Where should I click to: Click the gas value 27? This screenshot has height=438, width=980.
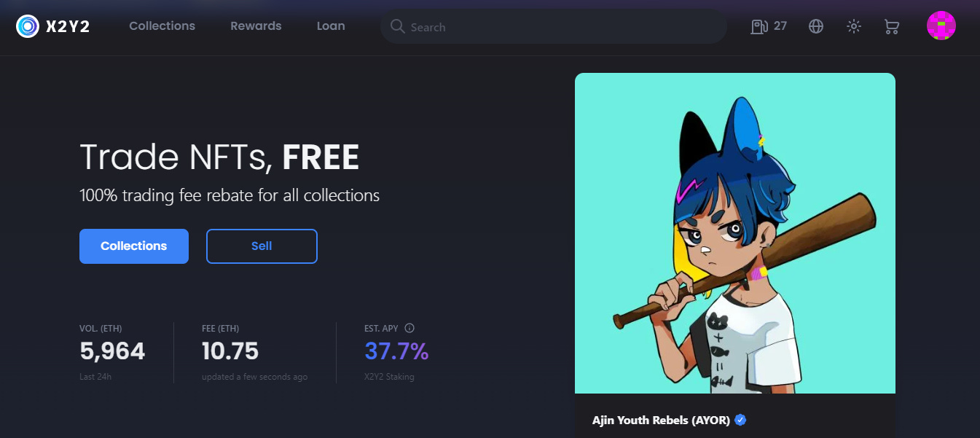(780, 26)
